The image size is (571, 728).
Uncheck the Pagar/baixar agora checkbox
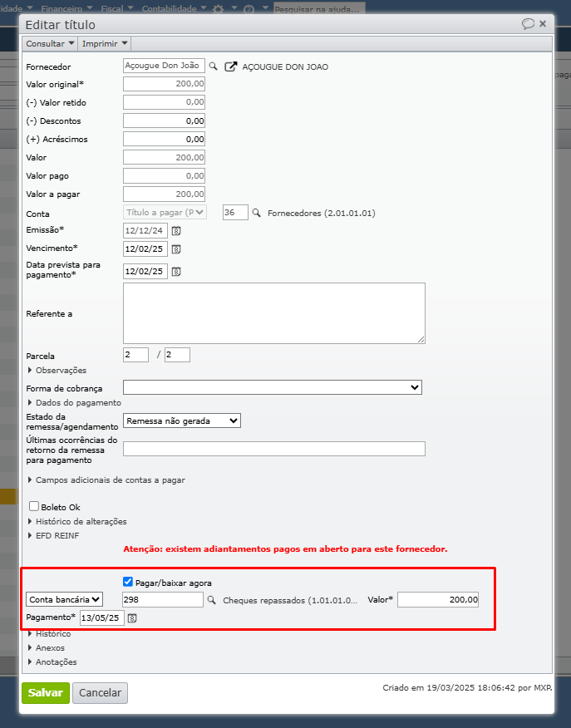(128, 582)
